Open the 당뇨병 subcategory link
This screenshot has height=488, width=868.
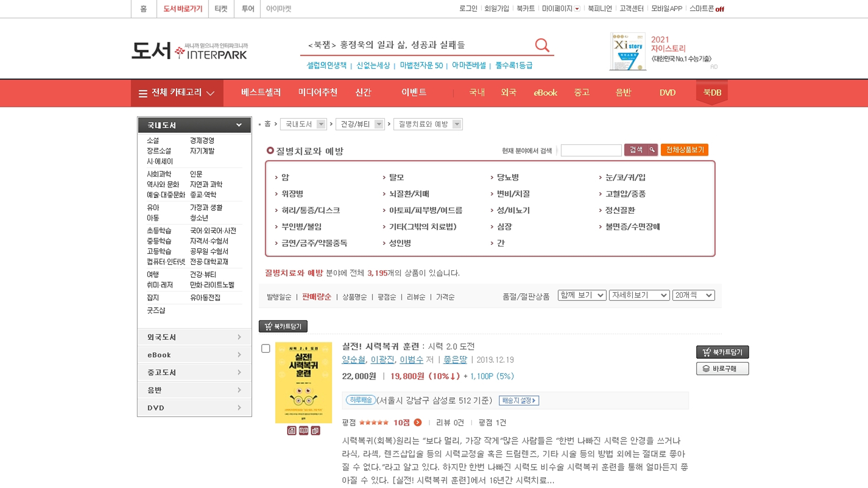point(508,178)
